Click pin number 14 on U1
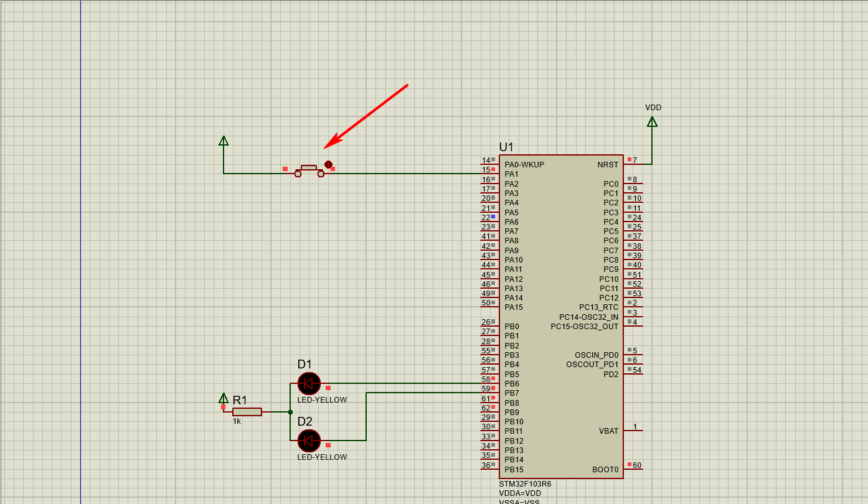This screenshot has width=868, height=504. pyautogui.click(x=486, y=161)
